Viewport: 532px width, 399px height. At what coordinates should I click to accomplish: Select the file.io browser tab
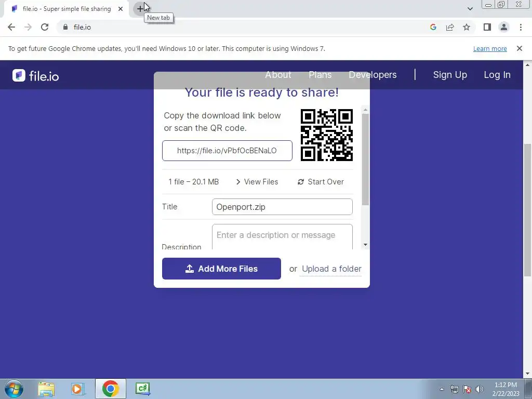pyautogui.click(x=66, y=9)
